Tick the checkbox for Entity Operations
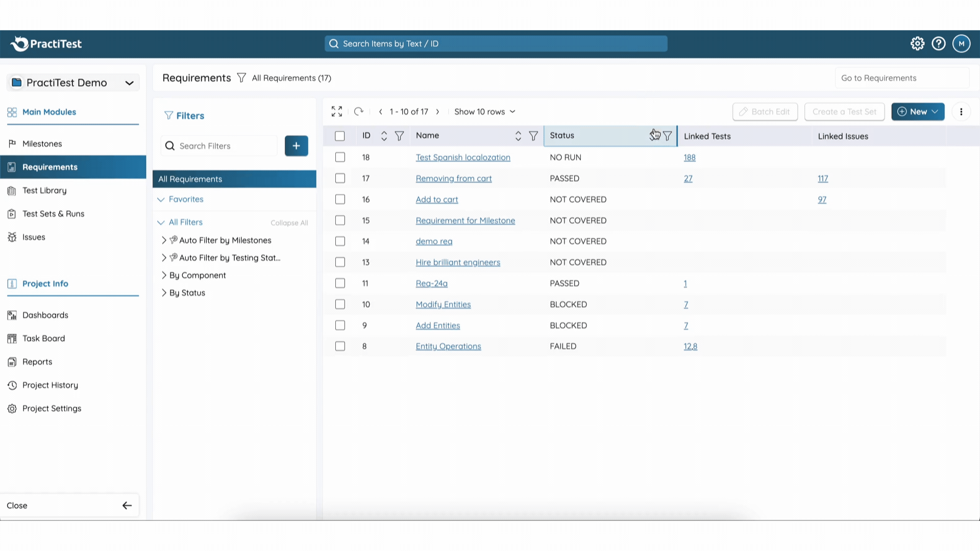Image resolution: width=980 pixels, height=551 pixels. [x=340, y=346]
